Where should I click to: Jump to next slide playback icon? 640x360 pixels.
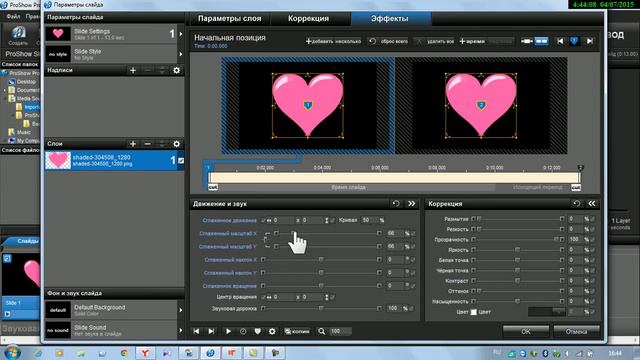point(211,331)
